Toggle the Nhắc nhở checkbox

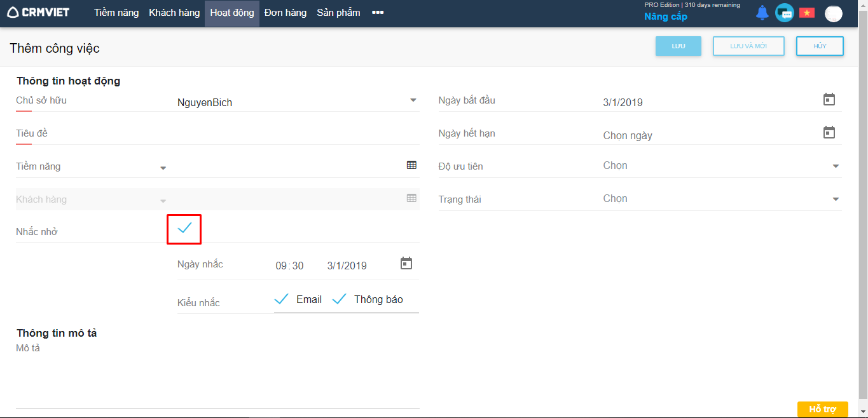click(184, 229)
